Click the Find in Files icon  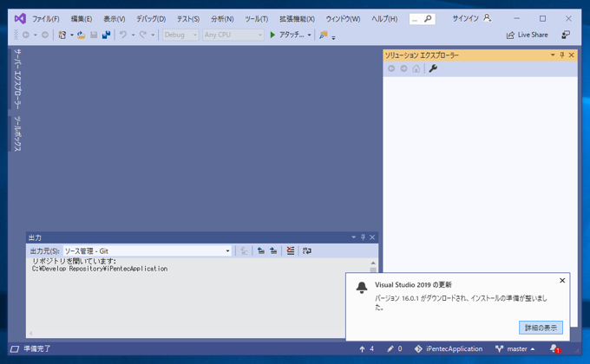click(x=324, y=35)
